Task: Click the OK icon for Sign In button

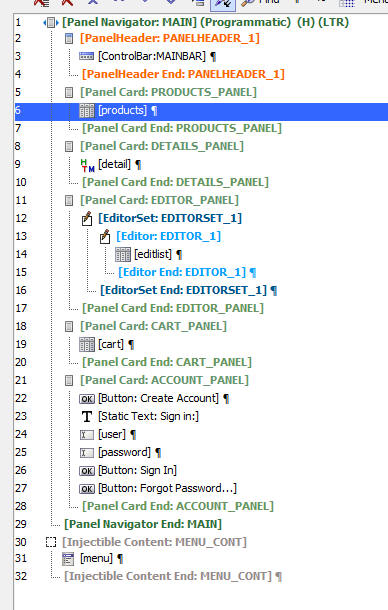Action: point(87,471)
